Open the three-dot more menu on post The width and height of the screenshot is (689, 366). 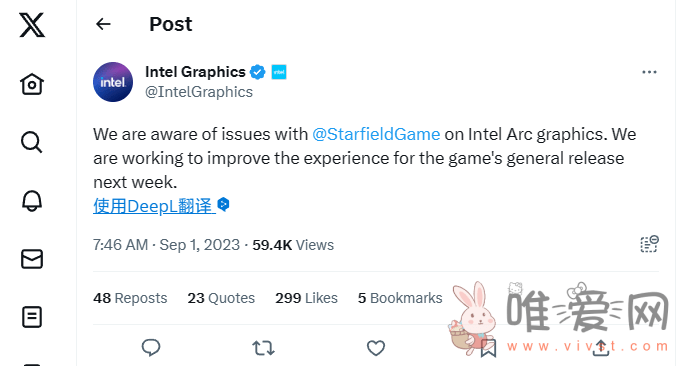(649, 72)
